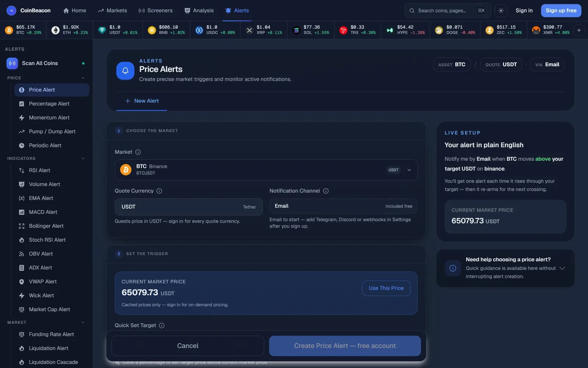588x368 pixels.
Task: Click the BNB ticker coin icon
Action: pos(152,30)
